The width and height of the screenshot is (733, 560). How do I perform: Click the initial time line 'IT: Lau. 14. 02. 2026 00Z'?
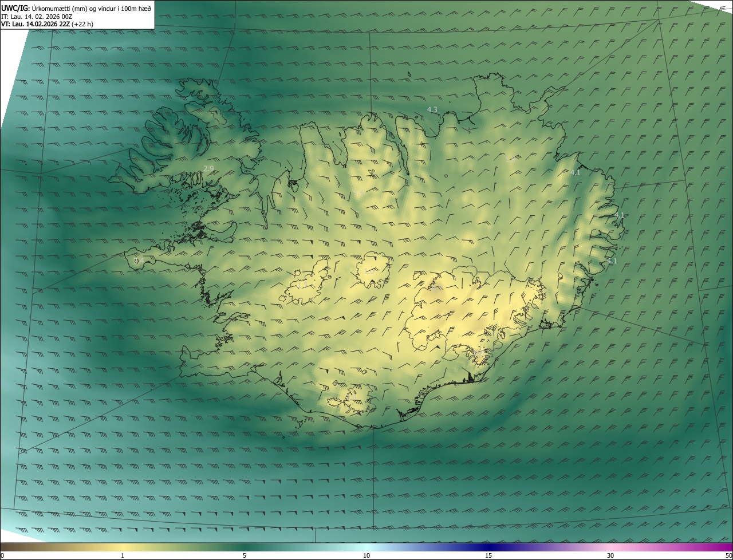coord(37,17)
